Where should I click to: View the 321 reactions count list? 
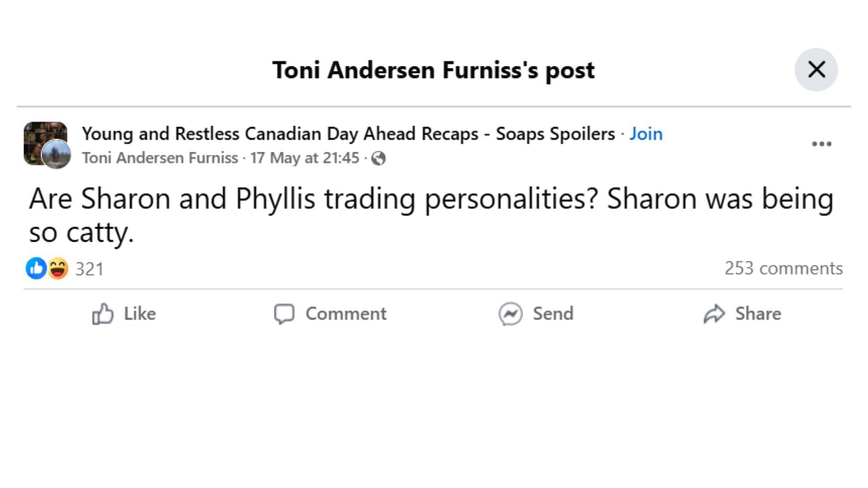90,269
